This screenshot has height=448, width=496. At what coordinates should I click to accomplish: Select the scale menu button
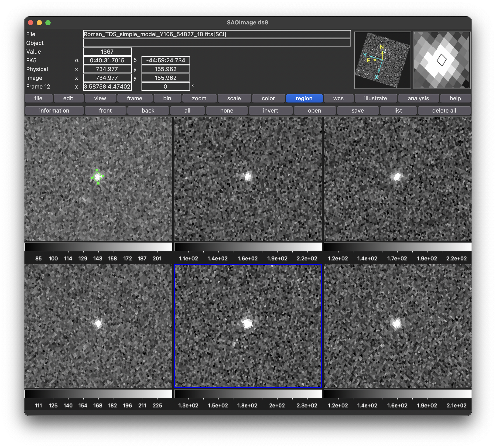234,98
